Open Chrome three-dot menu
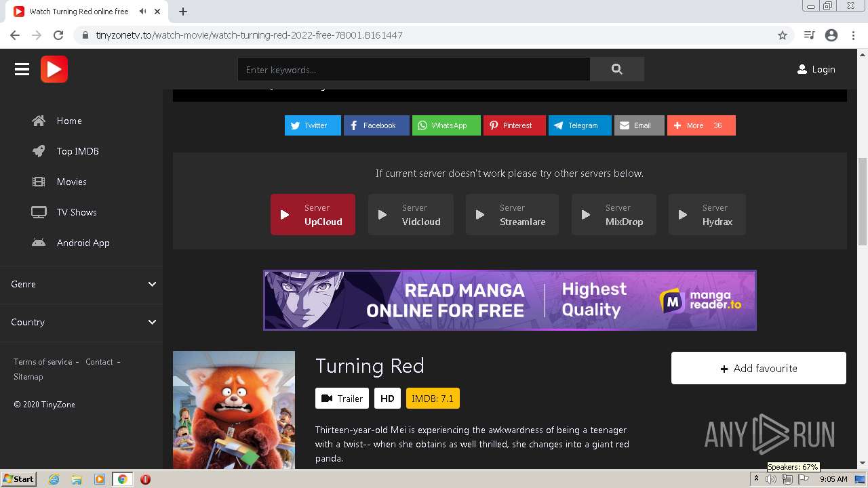 point(853,35)
